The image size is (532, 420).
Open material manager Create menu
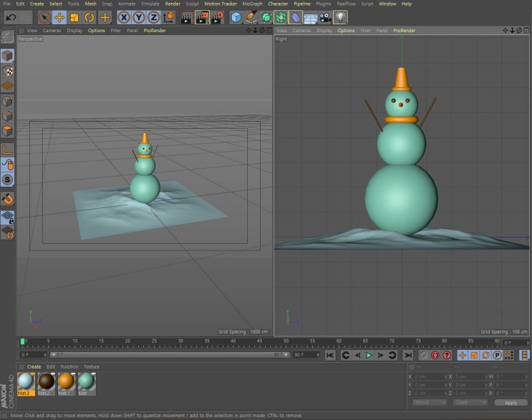point(34,367)
